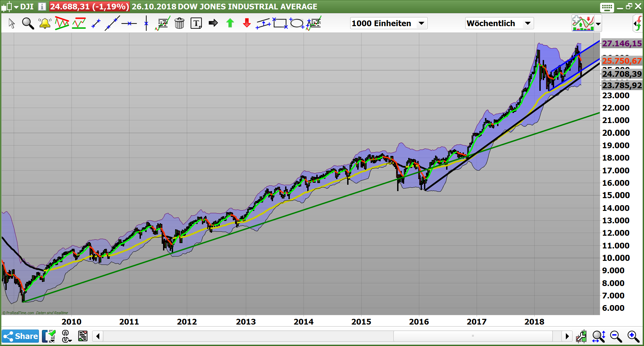Viewport: 644px width, 346px height.
Task: Open the Wöchentlich timeframe dropdown
Action: pos(499,23)
